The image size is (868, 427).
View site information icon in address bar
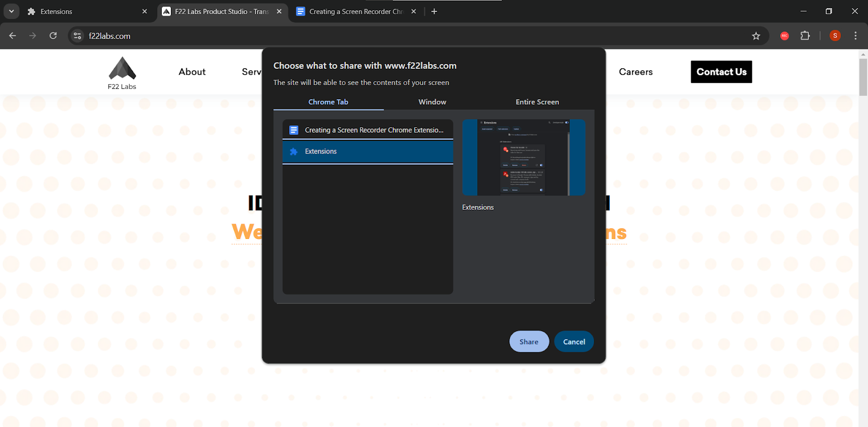point(78,36)
